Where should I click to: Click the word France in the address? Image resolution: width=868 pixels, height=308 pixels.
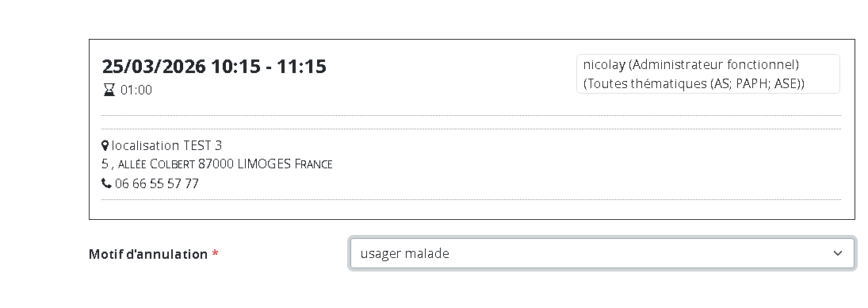coord(313,164)
